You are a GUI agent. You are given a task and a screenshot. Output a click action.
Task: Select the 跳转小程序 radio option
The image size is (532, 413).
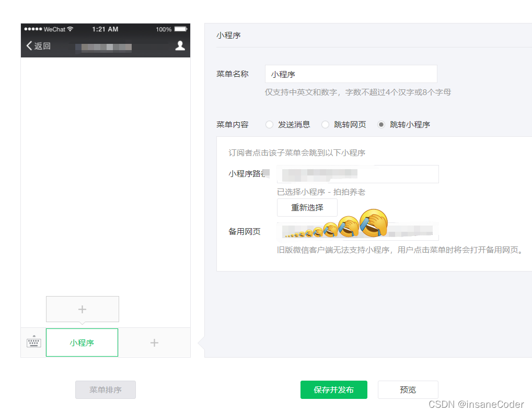click(381, 124)
